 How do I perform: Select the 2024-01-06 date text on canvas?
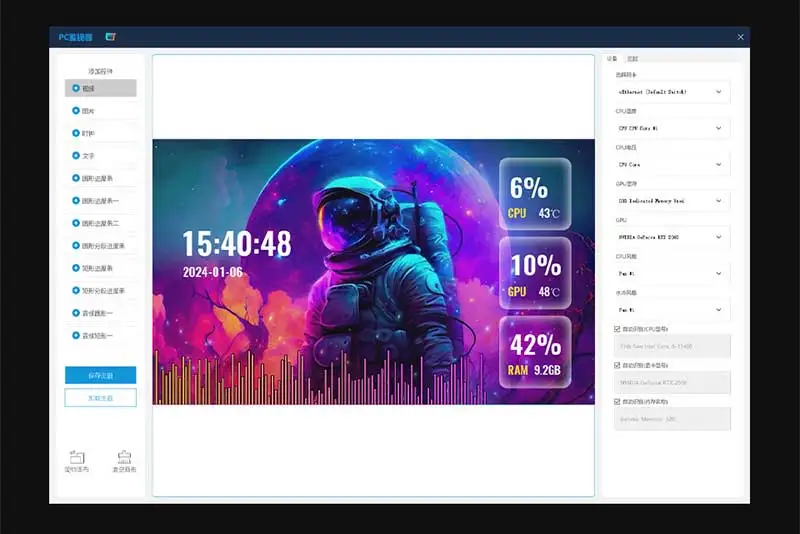pyautogui.click(x=213, y=272)
